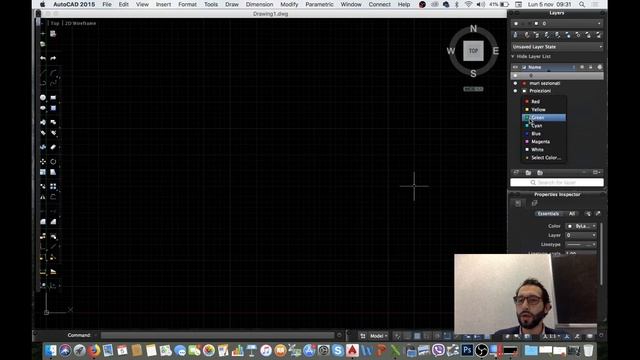Choose Green from the color menu

(544, 118)
